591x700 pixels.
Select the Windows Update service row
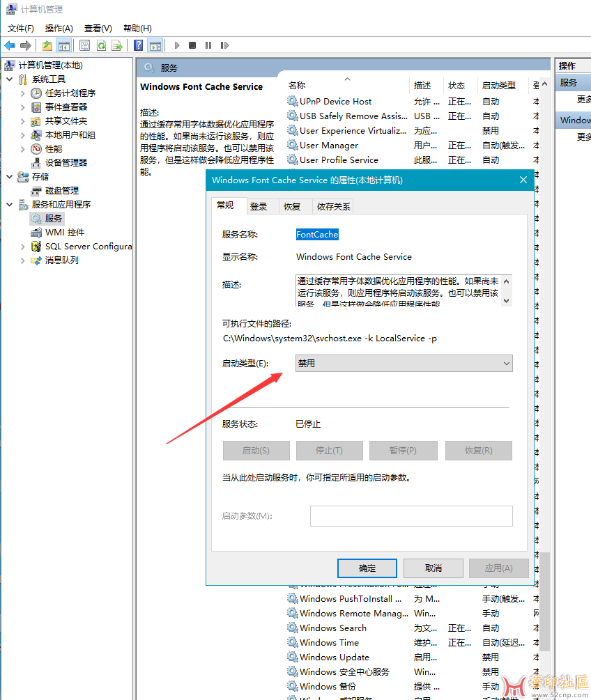[334, 657]
